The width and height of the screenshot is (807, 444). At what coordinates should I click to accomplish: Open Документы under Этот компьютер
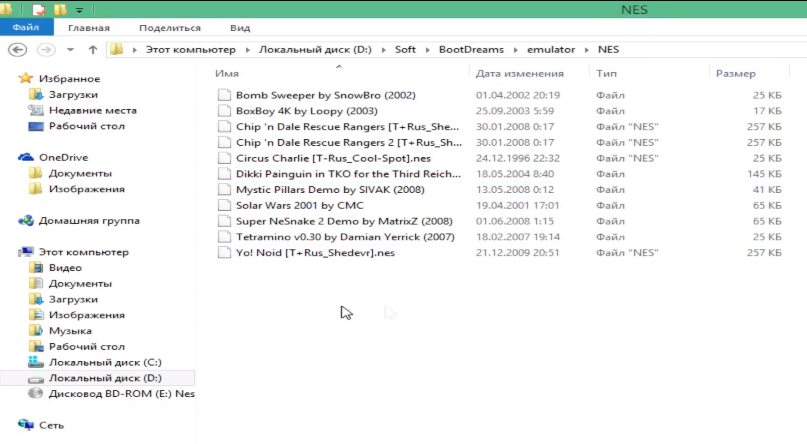(80, 283)
